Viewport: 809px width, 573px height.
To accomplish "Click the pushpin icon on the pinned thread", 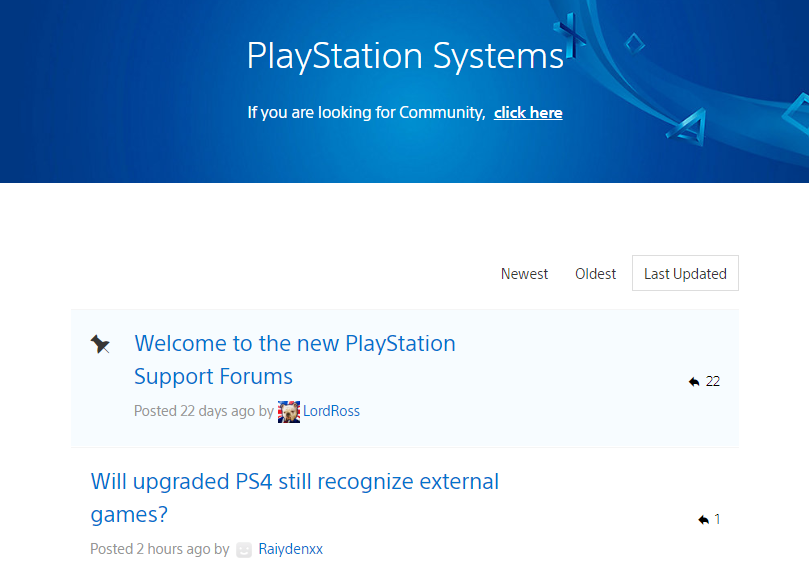I will pyautogui.click(x=100, y=344).
